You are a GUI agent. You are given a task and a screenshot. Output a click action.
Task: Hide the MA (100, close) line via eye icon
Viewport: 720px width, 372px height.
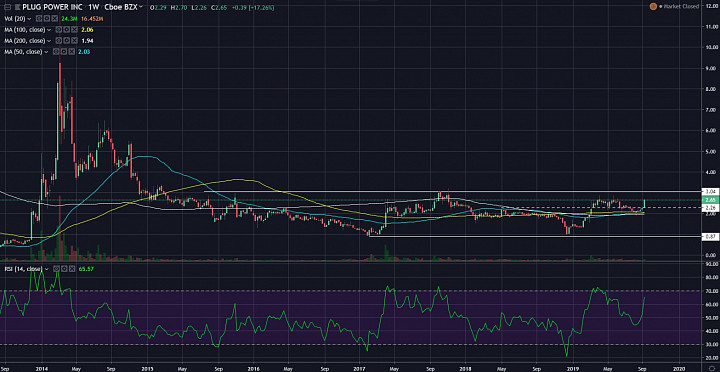click(58, 29)
